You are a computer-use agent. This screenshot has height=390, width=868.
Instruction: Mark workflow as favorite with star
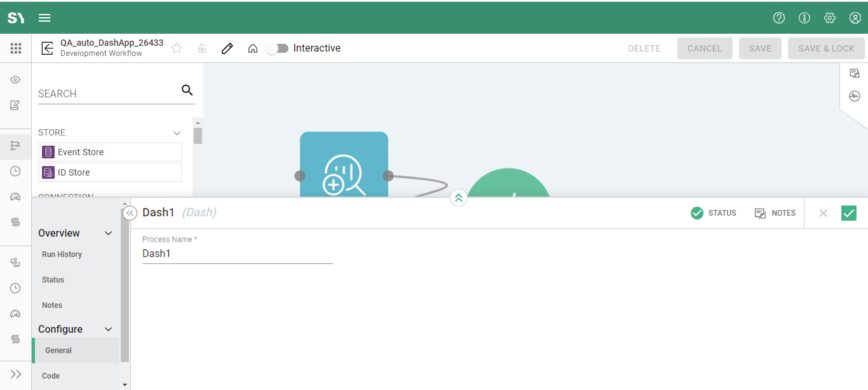pos(177,48)
